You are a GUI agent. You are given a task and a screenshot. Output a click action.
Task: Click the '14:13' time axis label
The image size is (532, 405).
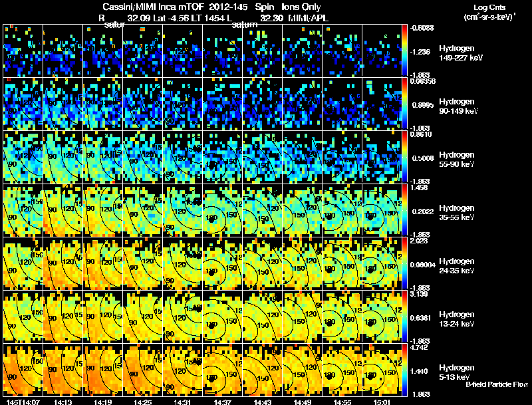[x=63, y=402]
